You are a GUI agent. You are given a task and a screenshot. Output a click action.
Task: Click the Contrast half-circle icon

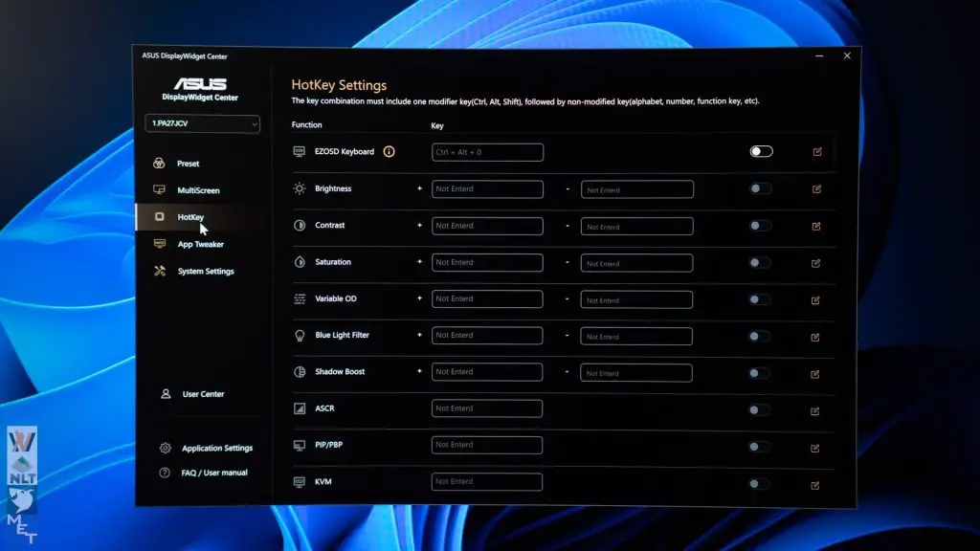click(x=300, y=225)
